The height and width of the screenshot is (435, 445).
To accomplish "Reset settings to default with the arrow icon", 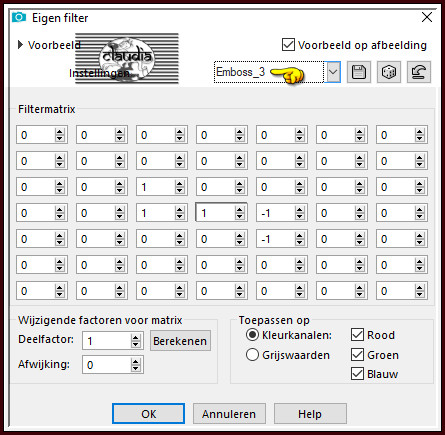I will click(x=419, y=72).
